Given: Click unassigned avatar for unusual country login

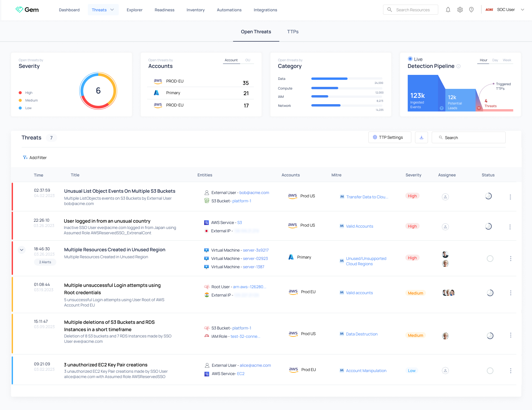Looking at the screenshot, I should (x=445, y=227).
